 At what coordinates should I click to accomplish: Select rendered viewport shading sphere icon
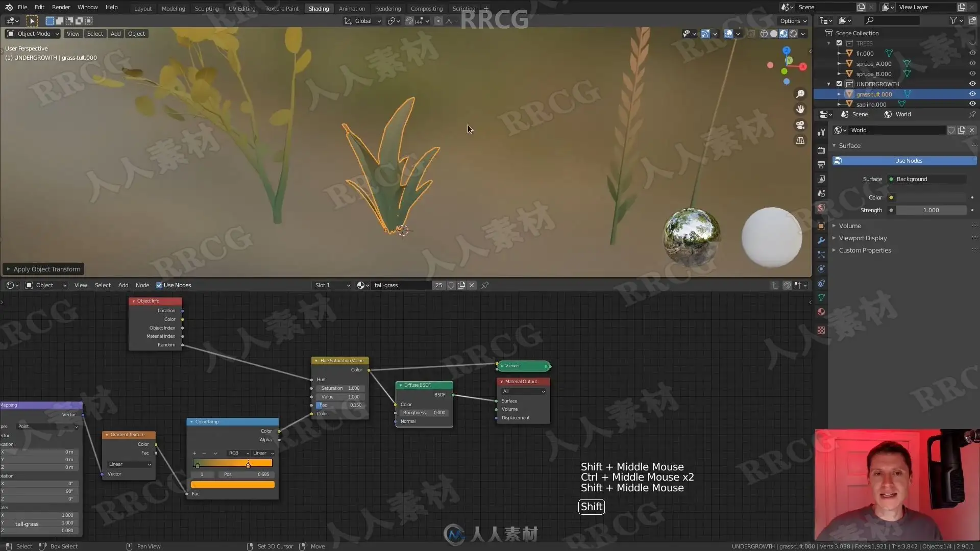(793, 34)
